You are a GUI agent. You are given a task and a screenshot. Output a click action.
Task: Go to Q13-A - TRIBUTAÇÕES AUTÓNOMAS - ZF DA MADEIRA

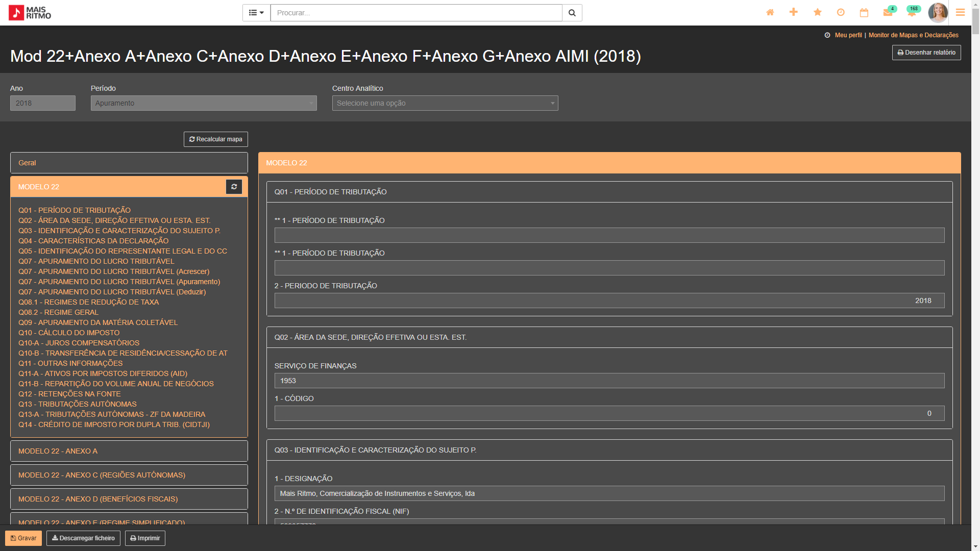coord(112,414)
